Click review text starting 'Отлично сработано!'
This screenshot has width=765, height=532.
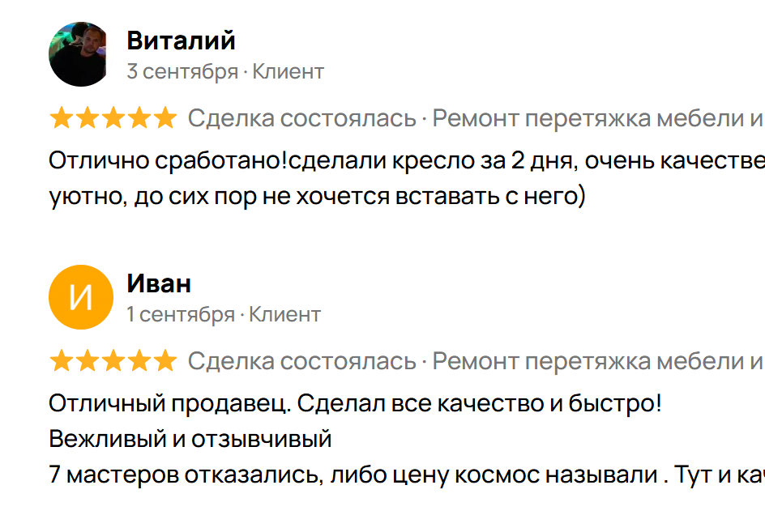(405, 160)
